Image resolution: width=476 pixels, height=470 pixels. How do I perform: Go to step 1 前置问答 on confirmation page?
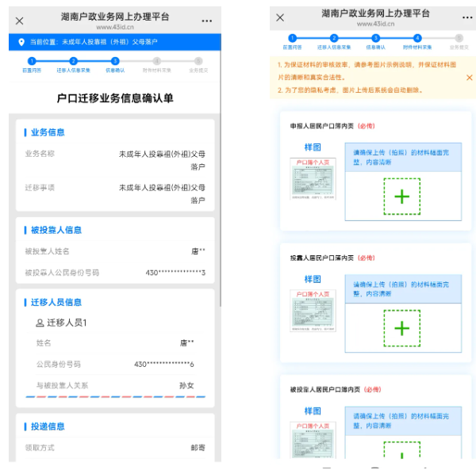(32, 62)
